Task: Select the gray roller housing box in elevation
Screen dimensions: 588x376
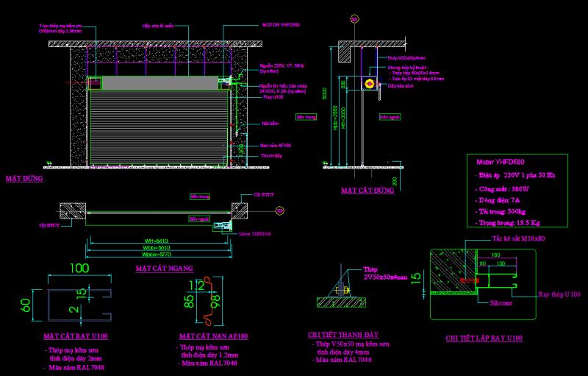Action: [160, 83]
